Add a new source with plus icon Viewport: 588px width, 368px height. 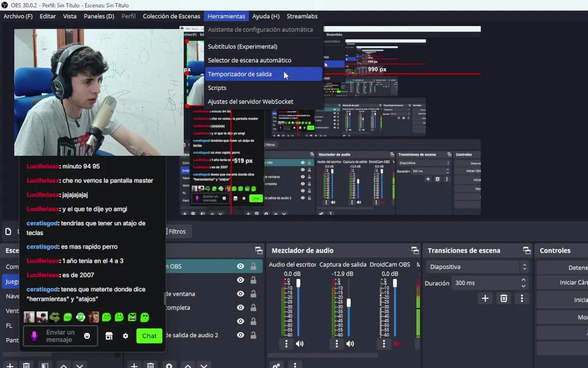tap(134, 365)
